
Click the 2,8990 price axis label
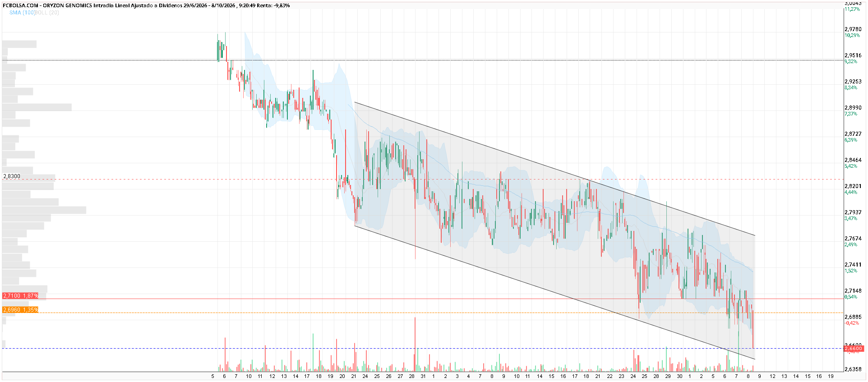click(853, 108)
